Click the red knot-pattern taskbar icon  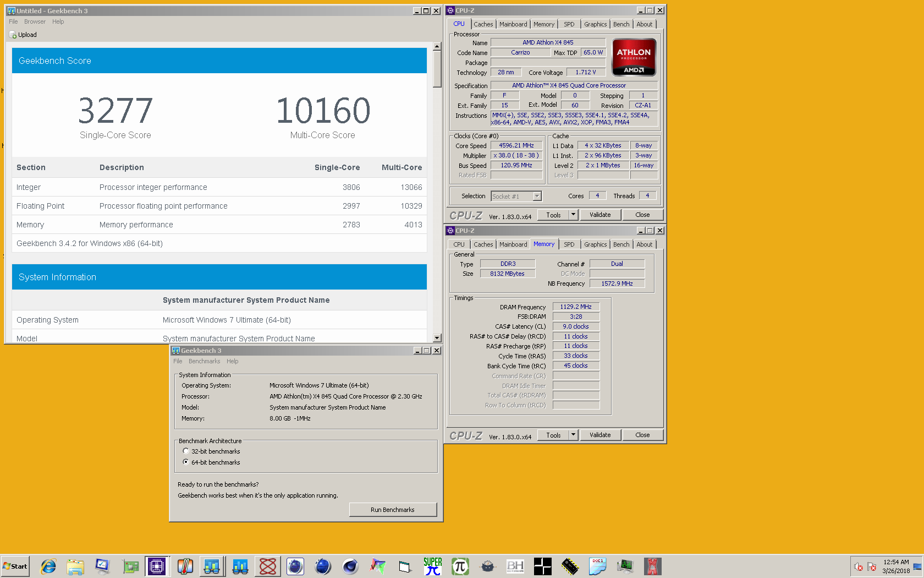(268, 566)
